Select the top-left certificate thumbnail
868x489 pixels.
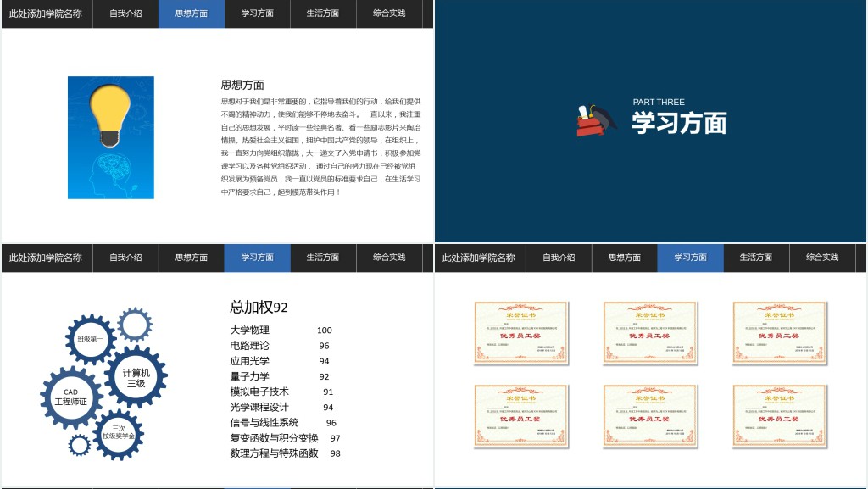tap(521, 332)
